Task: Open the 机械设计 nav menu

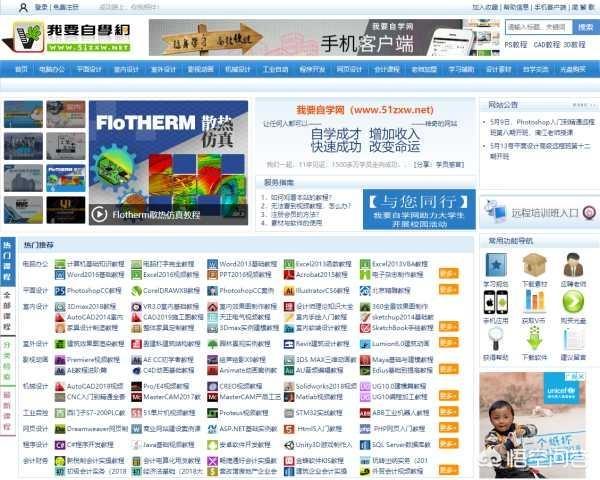Action: 238,69
